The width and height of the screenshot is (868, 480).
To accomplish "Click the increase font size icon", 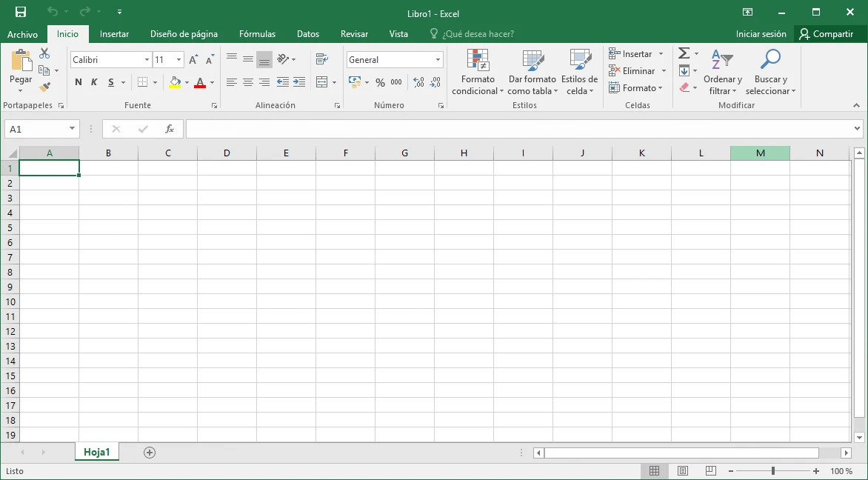I will coord(193,60).
